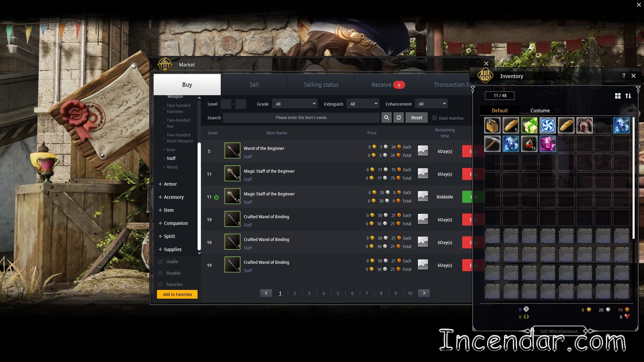The width and height of the screenshot is (644, 362).
Task: Switch to the Sell tab
Action: 254,85
